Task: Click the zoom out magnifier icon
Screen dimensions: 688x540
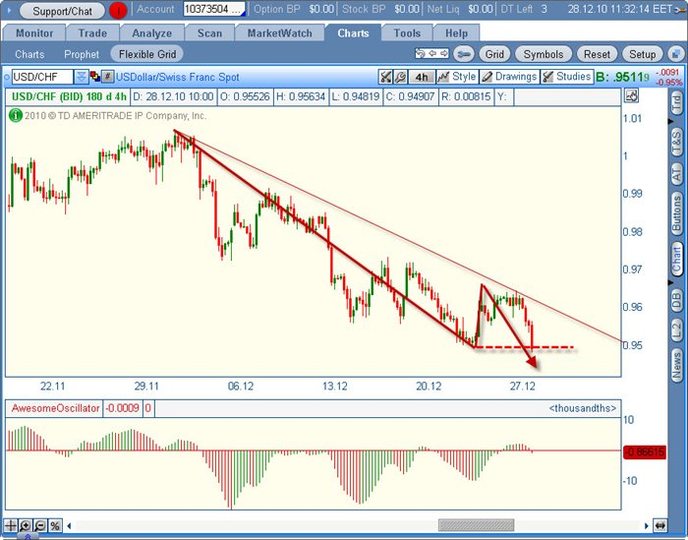Action: (x=39, y=525)
